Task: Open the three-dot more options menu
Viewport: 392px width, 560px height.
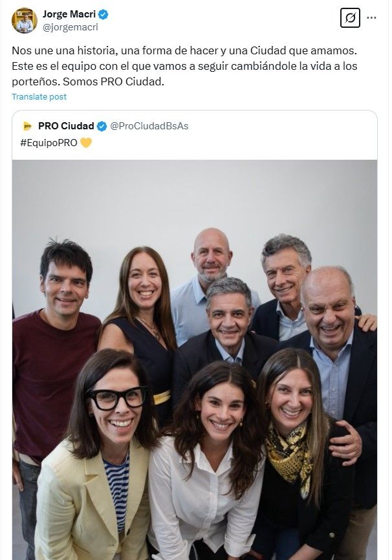Action: 371,18
